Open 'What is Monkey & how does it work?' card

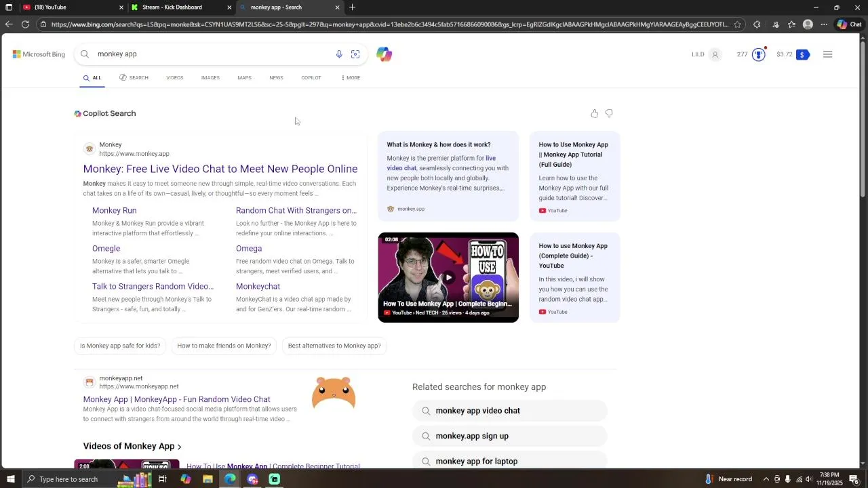[x=448, y=176]
